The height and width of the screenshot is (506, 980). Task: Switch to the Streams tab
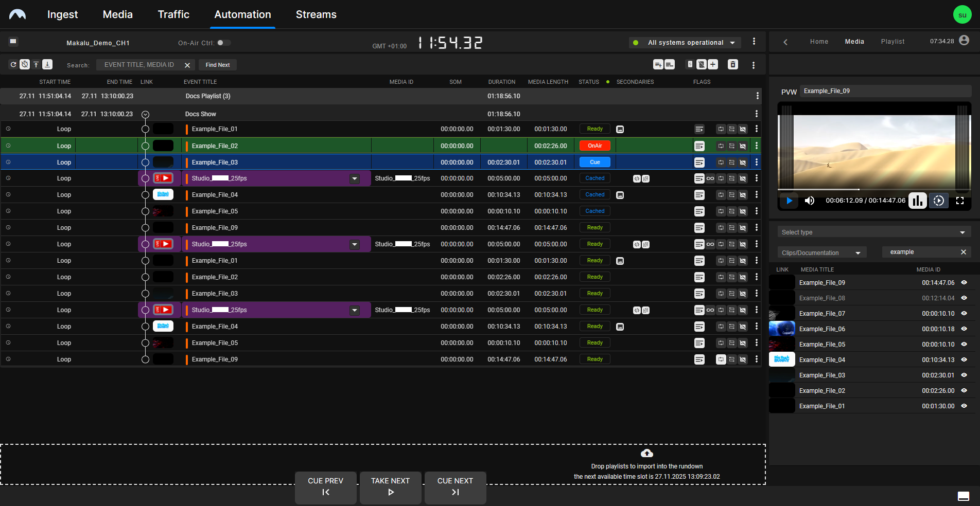click(316, 14)
